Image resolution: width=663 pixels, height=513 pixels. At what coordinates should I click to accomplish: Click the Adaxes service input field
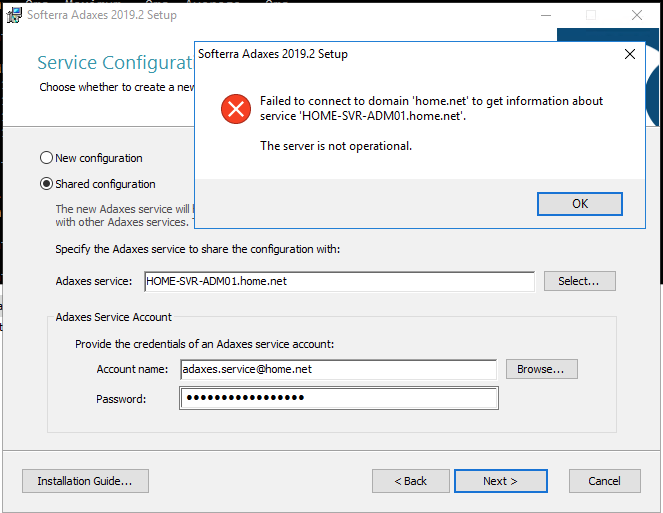[x=339, y=281]
